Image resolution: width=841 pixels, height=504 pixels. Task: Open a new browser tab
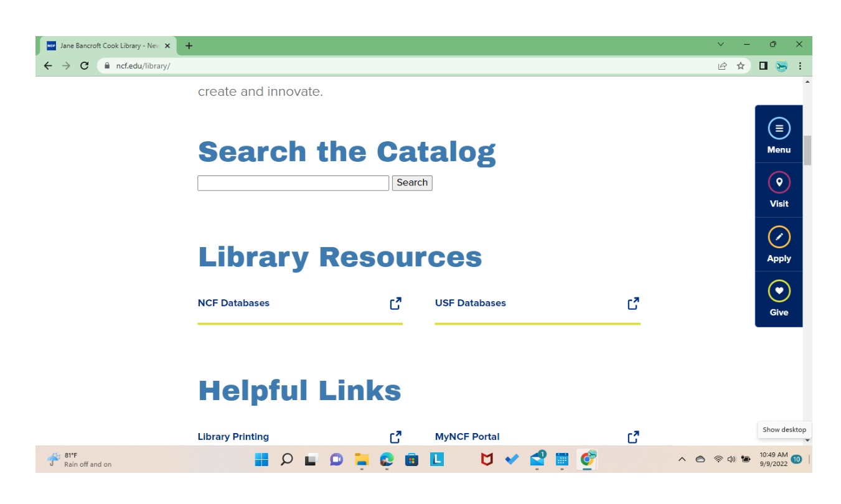tap(189, 45)
